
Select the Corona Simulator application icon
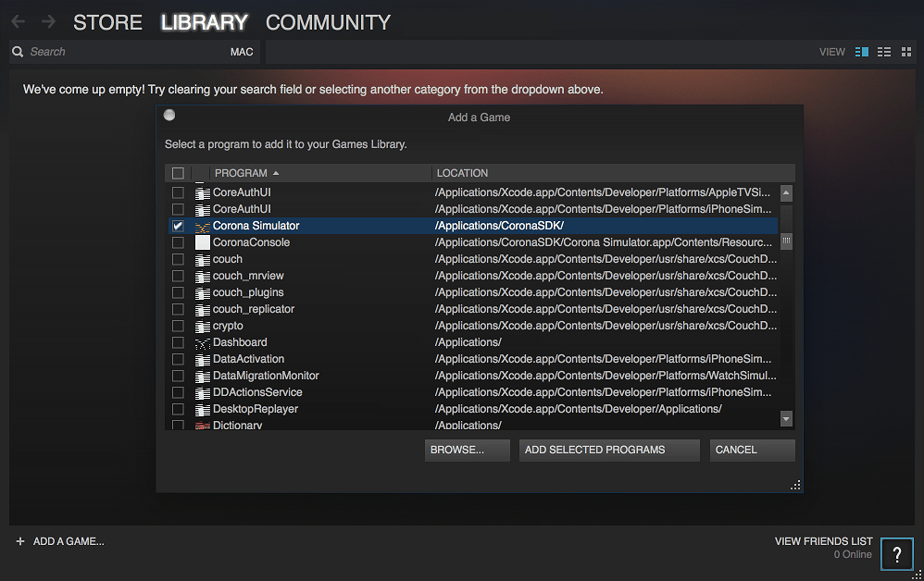point(202,225)
